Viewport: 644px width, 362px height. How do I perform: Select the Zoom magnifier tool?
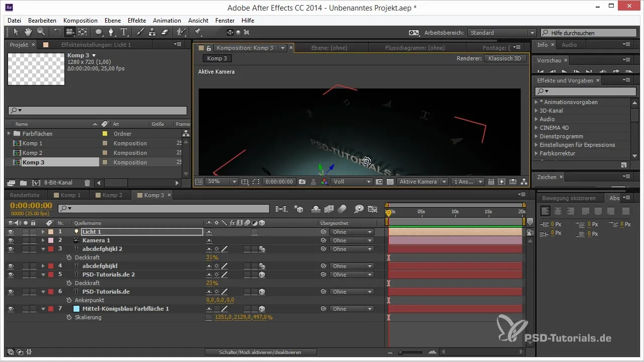coord(41,32)
